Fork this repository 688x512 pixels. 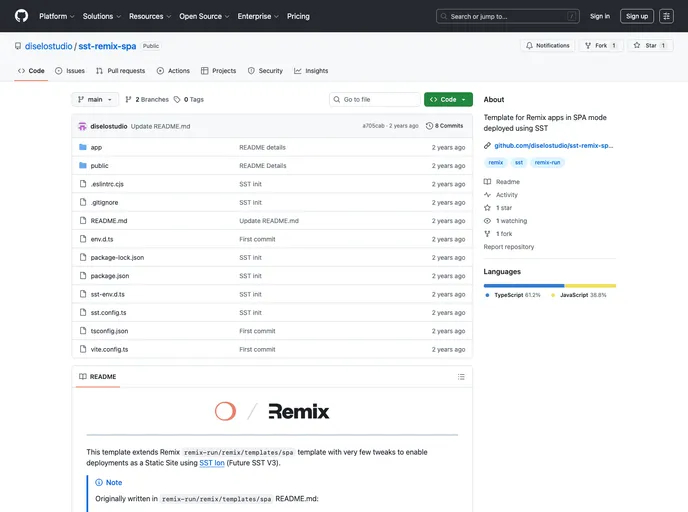[600, 46]
